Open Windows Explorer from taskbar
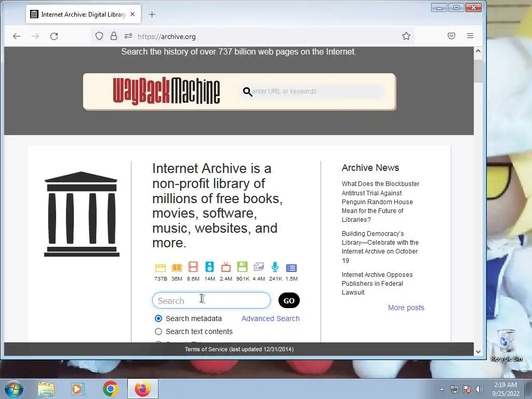532x399 pixels. coord(46,389)
